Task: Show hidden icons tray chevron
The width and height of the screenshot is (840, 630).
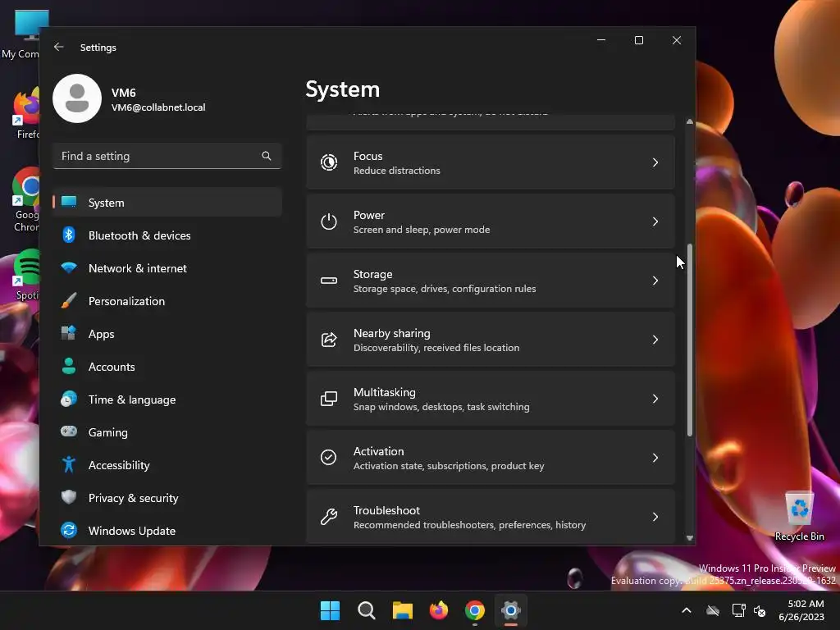Action: click(687, 610)
